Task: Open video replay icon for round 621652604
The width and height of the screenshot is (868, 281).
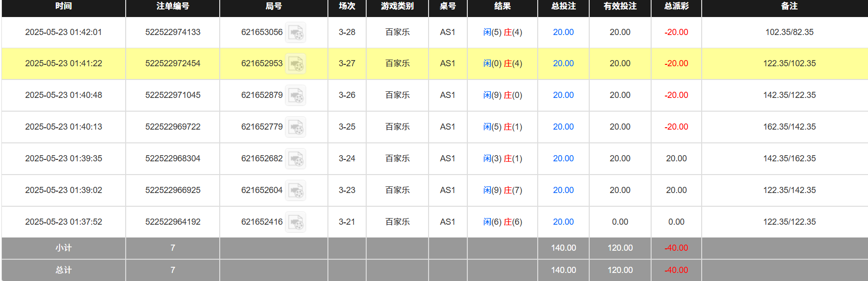Action: (296, 191)
